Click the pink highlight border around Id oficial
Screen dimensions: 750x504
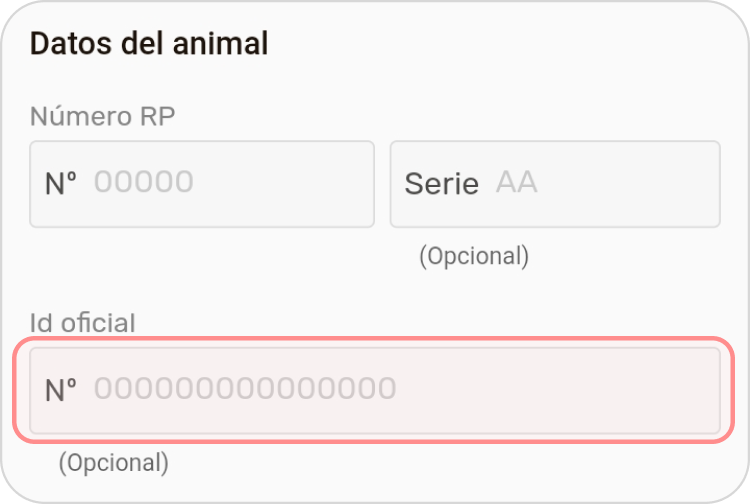pos(375,340)
